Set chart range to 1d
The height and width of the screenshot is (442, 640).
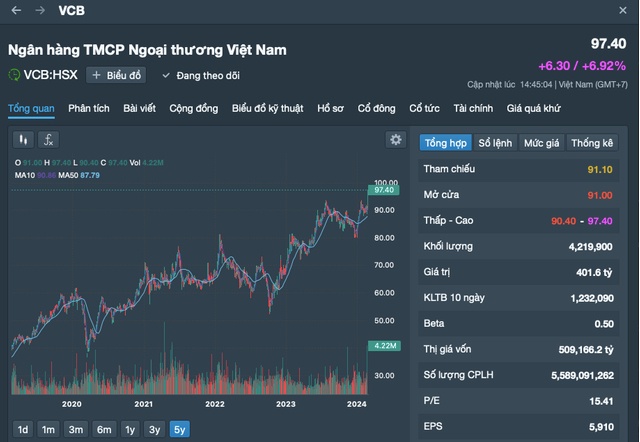(x=23, y=429)
